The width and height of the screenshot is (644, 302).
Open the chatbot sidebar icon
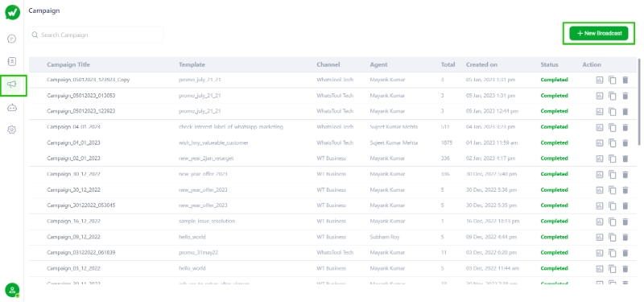(x=12, y=108)
